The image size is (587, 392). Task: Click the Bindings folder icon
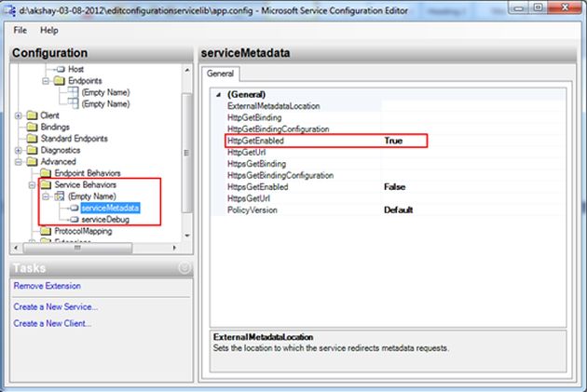click(x=33, y=127)
